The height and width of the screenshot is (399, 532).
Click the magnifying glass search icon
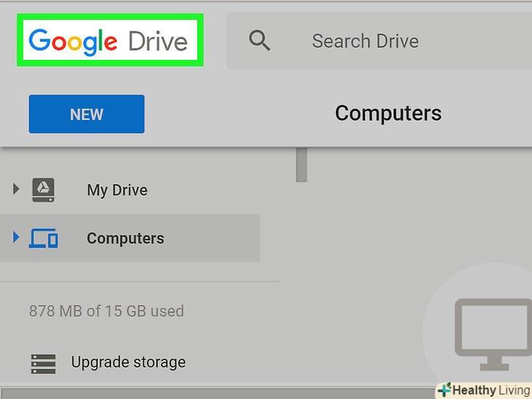(x=260, y=40)
